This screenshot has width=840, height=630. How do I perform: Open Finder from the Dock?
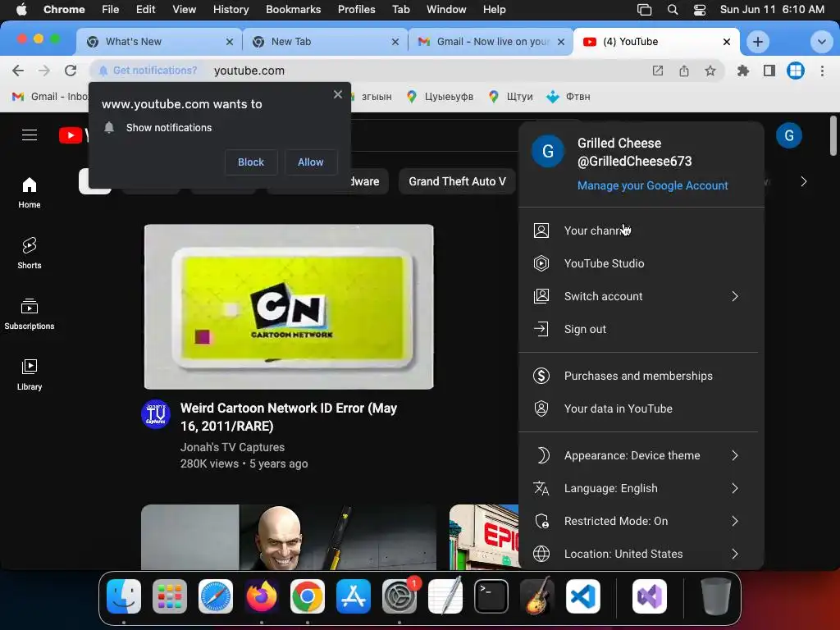124,596
